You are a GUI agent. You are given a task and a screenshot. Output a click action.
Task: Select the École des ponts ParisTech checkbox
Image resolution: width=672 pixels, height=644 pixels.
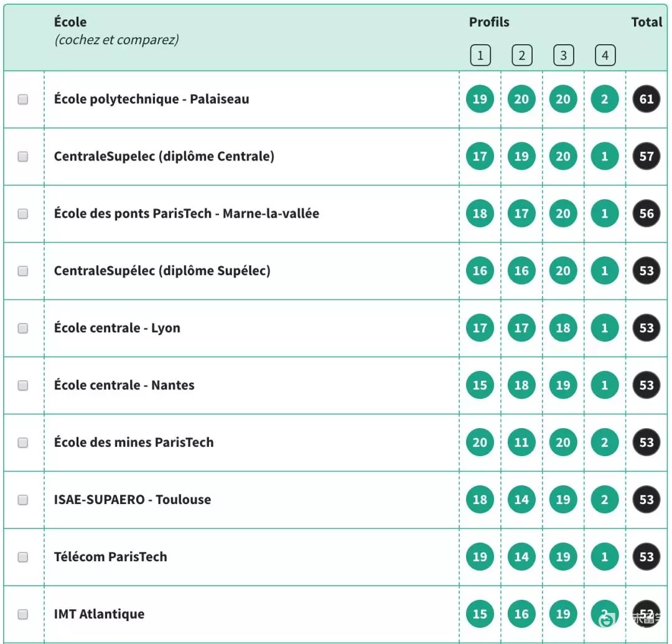pyautogui.click(x=23, y=214)
